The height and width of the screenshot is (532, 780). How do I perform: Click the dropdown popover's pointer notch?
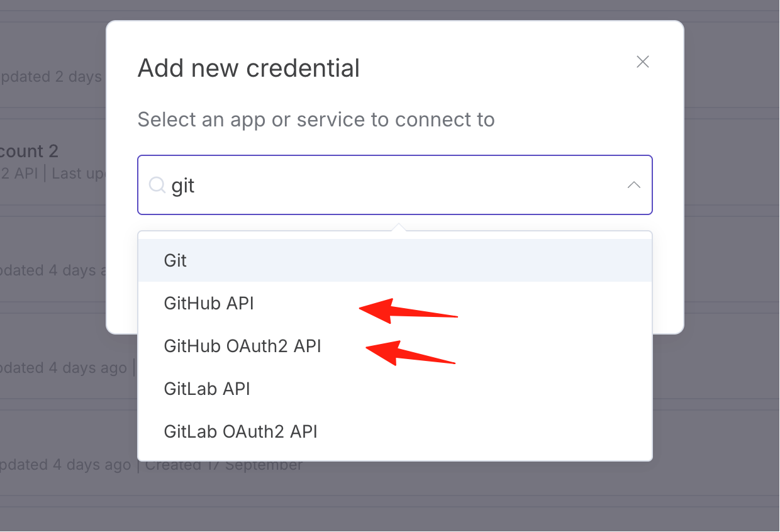[x=398, y=227]
